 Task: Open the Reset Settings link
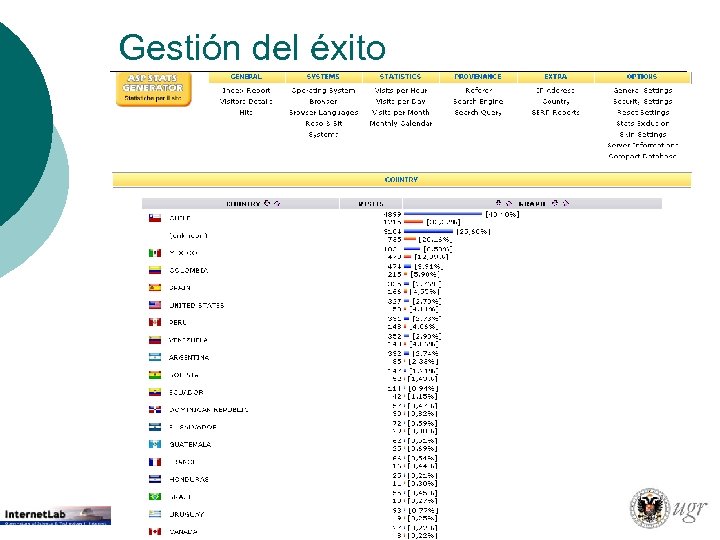click(643, 112)
